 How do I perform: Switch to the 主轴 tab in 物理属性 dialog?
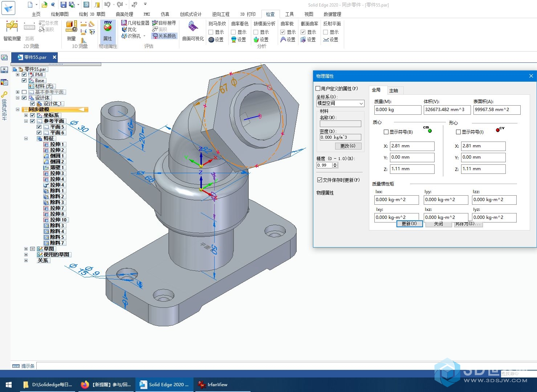click(394, 90)
